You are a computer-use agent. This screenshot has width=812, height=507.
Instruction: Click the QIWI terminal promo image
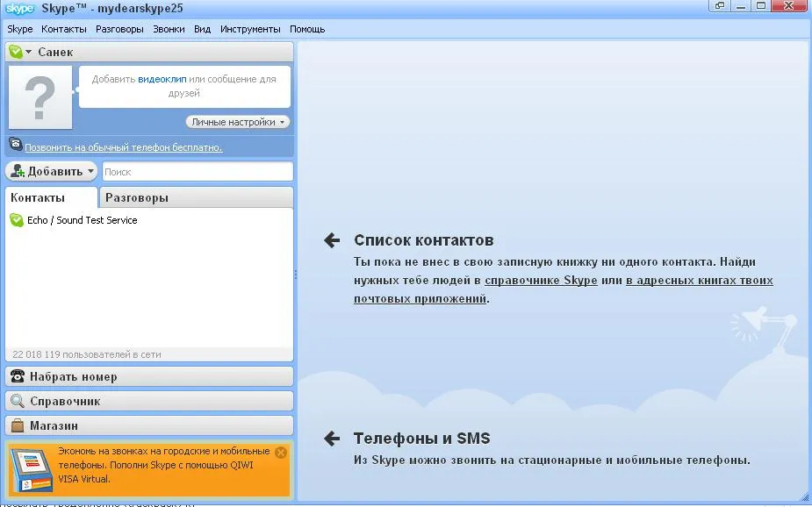32,470
